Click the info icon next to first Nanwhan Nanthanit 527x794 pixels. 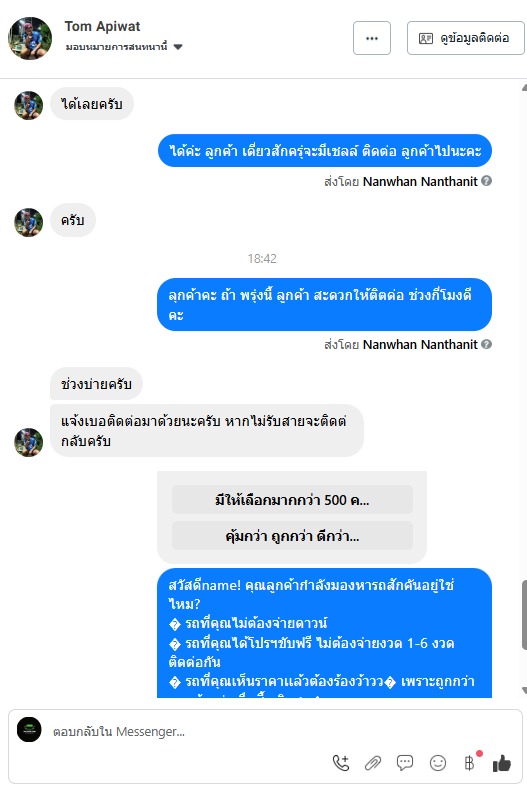click(487, 181)
